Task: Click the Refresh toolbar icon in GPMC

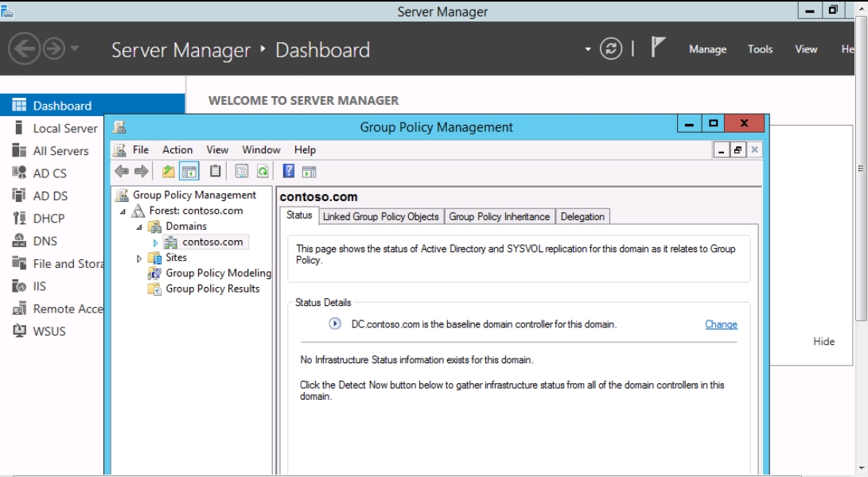Action: [x=263, y=171]
